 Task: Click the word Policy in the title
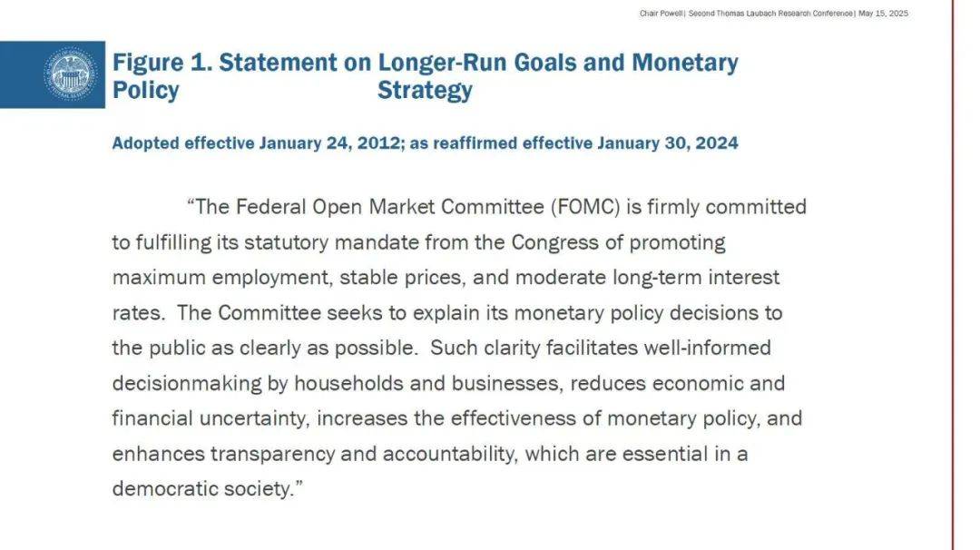point(145,90)
